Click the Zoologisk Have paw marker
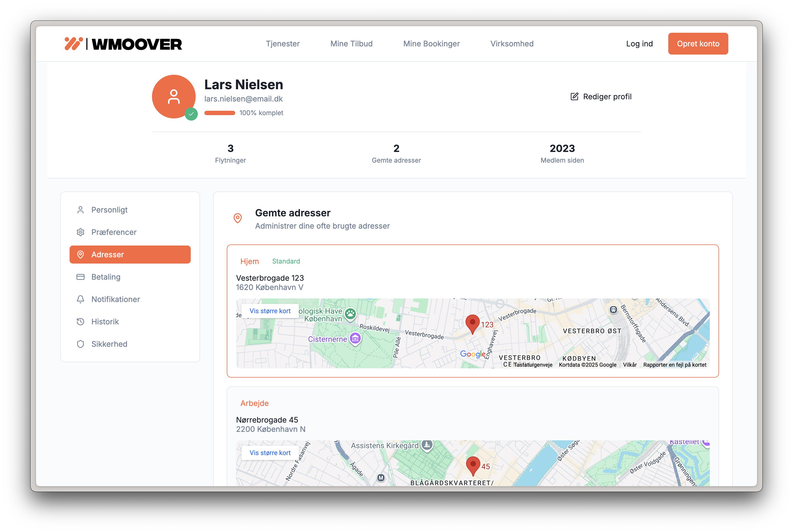793x532 pixels. click(350, 314)
